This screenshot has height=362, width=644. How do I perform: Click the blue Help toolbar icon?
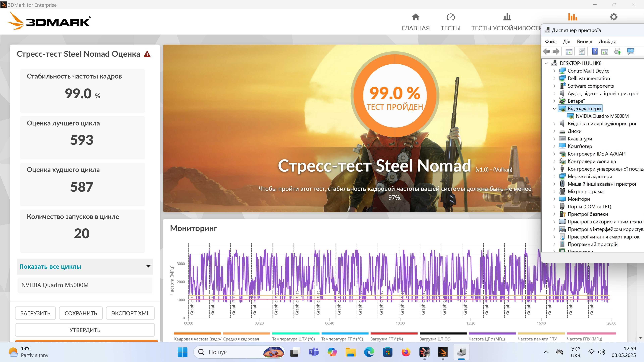(595, 51)
